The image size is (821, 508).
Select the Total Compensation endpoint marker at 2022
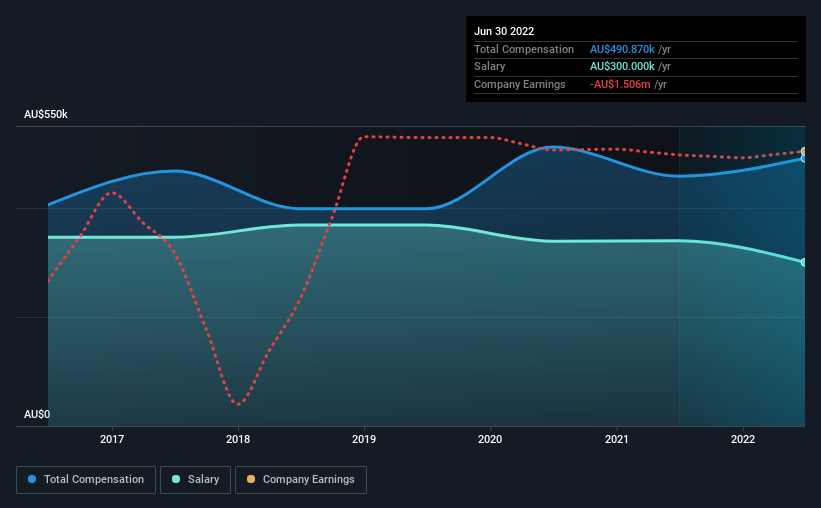pyautogui.click(x=804, y=158)
